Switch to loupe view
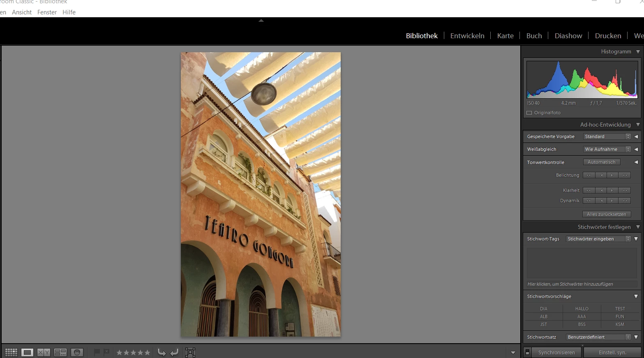This screenshot has width=644, height=358. coord(28,352)
